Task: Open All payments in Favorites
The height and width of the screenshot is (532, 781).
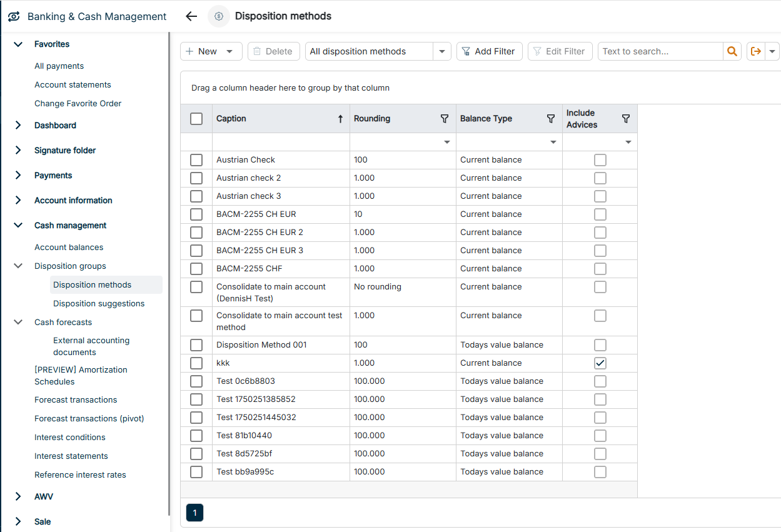Action: (59, 66)
